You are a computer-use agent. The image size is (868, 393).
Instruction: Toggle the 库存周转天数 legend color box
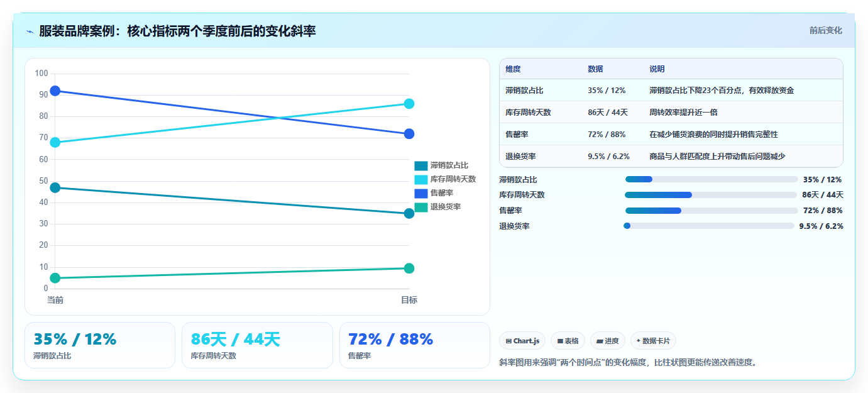[421, 179]
